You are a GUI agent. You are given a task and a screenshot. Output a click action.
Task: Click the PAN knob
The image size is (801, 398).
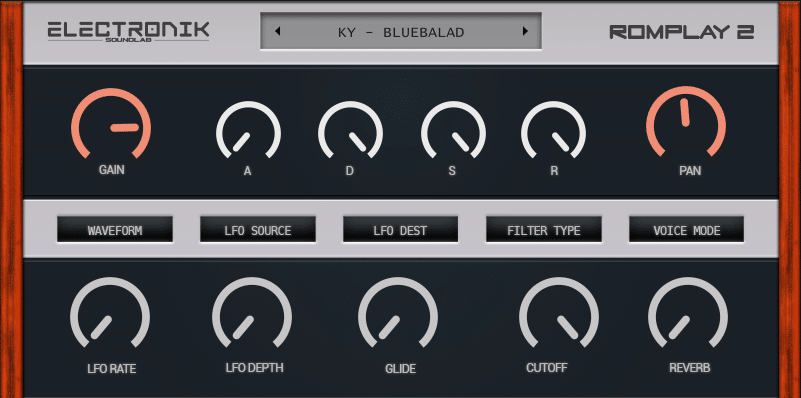coord(686,122)
